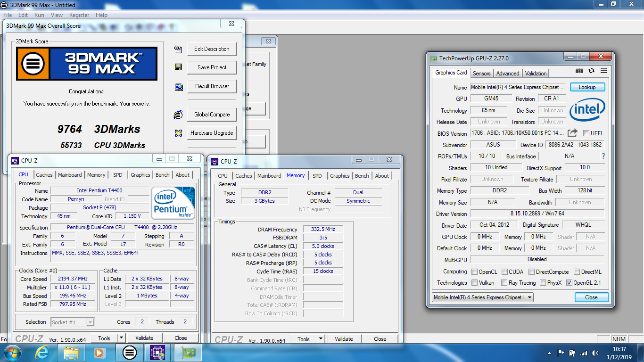Open the Validation tab in GPU-Z

536,74
